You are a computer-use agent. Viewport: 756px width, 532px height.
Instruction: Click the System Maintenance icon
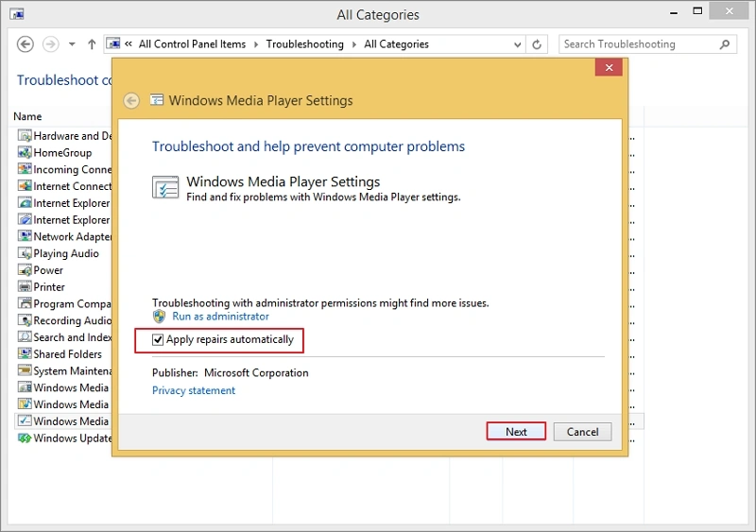25,370
